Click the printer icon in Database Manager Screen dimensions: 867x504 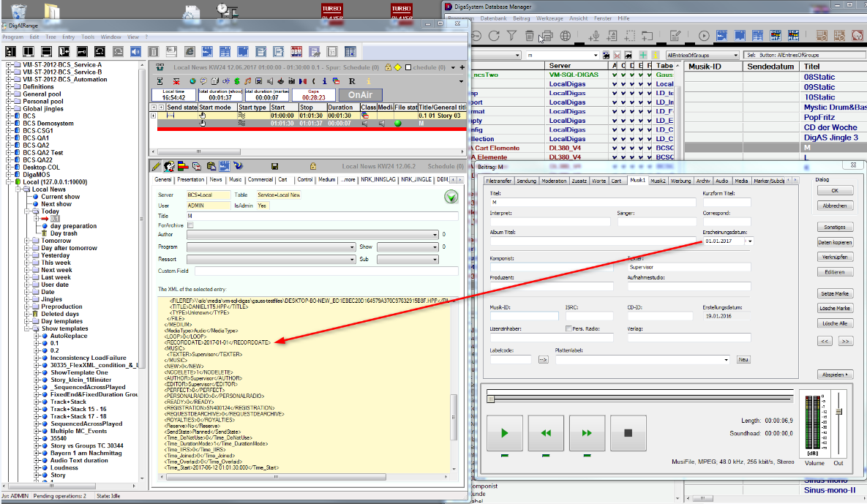pos(547,36)
